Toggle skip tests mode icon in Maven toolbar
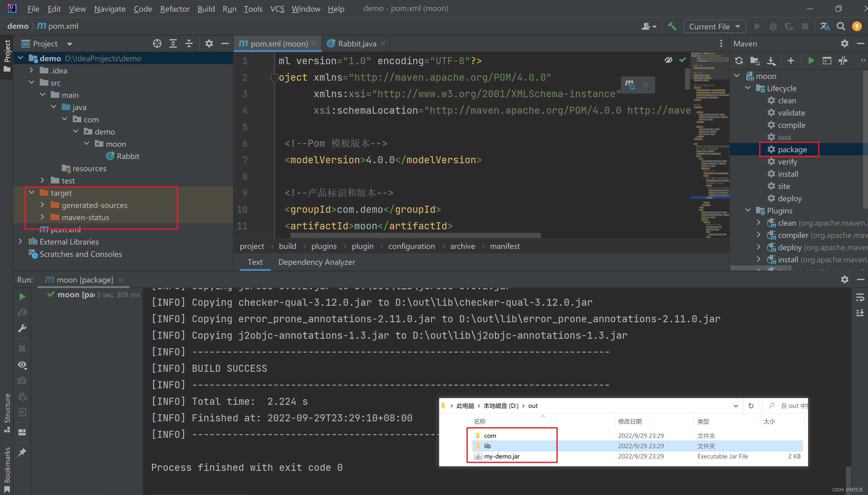This screenshot has height=495, width=868. (843, 61)
